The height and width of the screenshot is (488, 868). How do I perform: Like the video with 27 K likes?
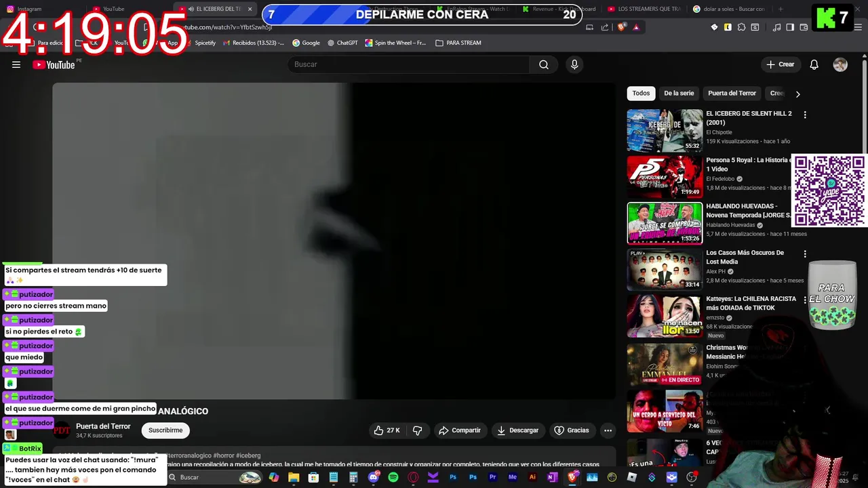(387, 430)
